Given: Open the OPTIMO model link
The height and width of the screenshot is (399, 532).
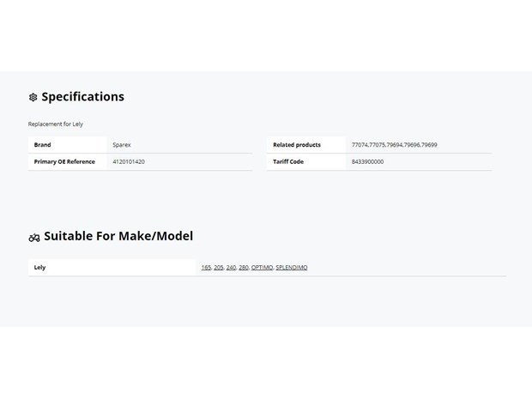Looking at the screenshot, I should click(262, 268).
